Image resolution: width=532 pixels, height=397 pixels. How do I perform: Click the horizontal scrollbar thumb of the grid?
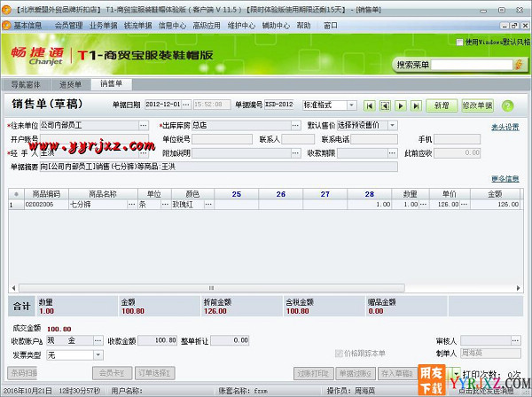[211, 288]
